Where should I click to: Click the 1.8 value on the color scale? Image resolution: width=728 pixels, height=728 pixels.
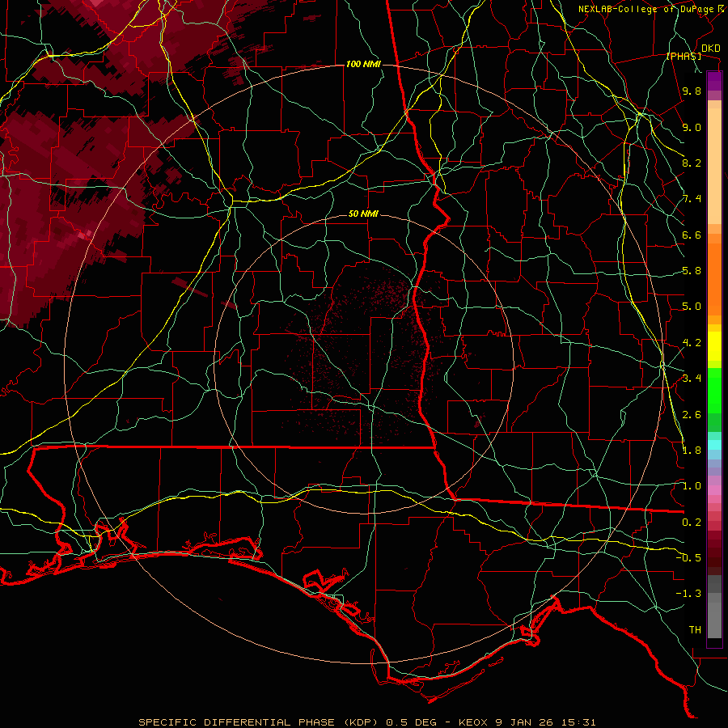[x=692, y=451]
